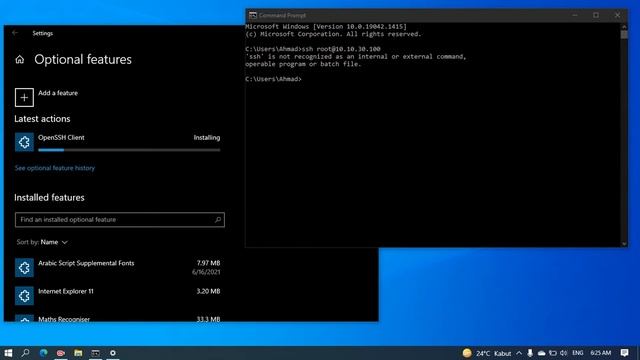Click the OpenSSH Client feature icon
Screen dimensions: 640x360
pyautogui.click(x=24, y=142)
